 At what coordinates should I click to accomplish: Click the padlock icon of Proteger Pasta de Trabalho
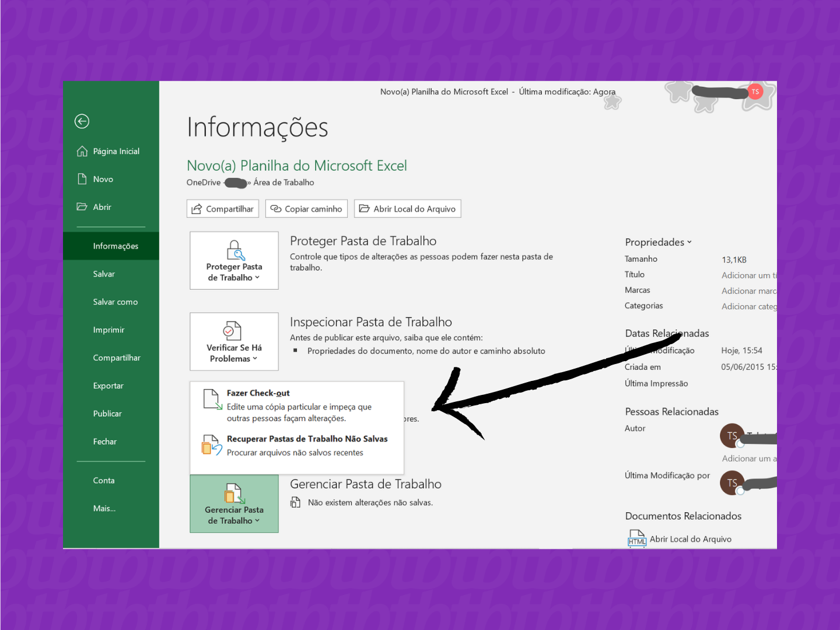(235, 250)
